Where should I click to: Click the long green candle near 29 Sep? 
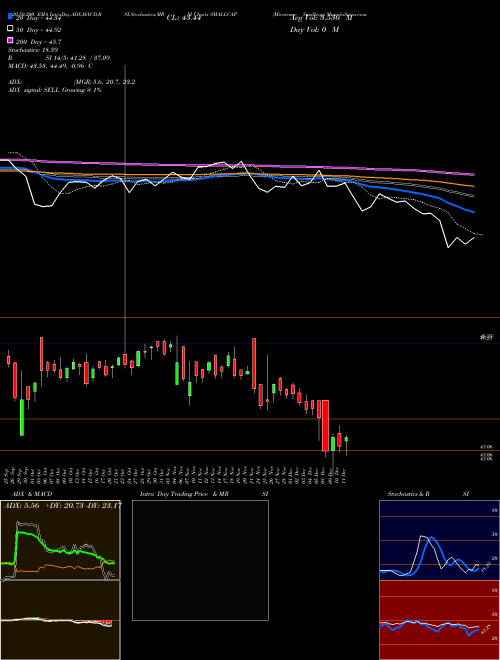click(x=22, y=418)
